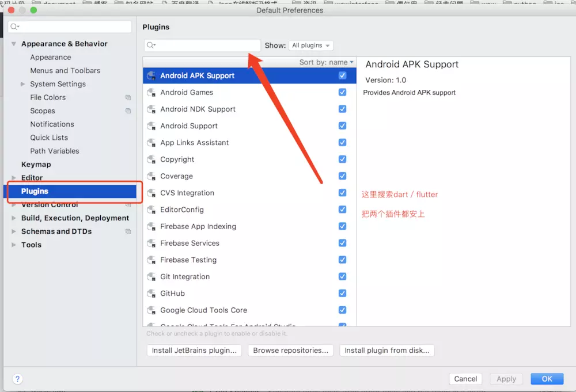Open the Show All plugins dropdown
The height and width of the screenshot is (392, 576).
tap(311, 45)
